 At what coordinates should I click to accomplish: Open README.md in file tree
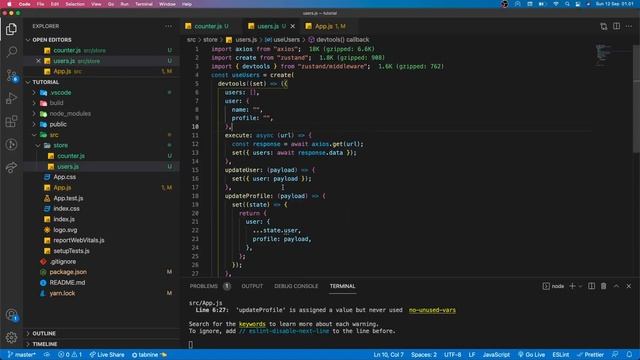click(x=67, y=282)
